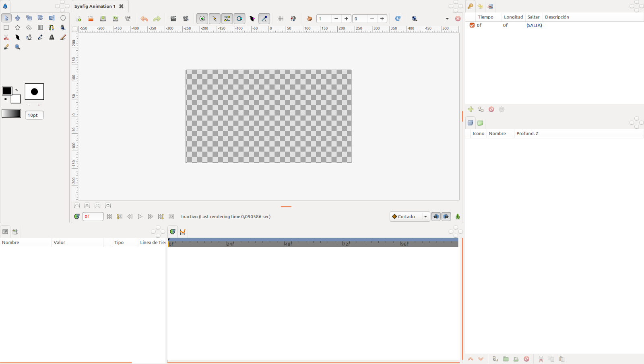Select the Star tool
This screenshot has width=644, height=364.
17,27
